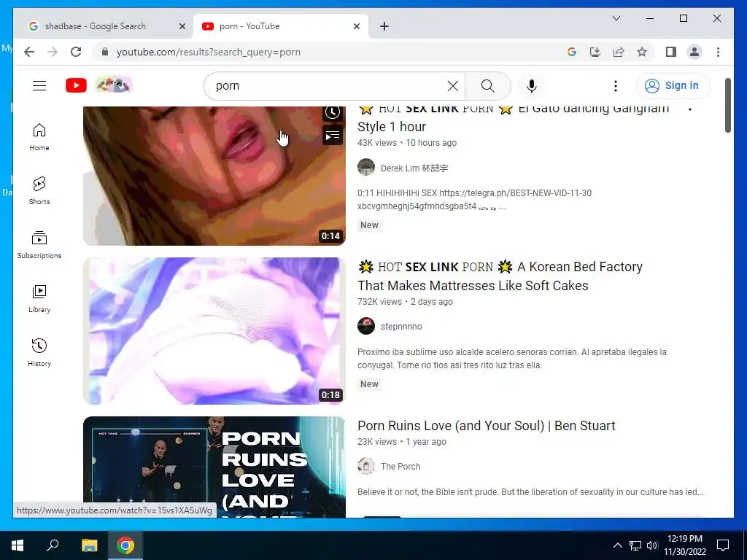The image size is (747, 560).
Task: Open Library in the sidebar
Action: click(x=39, y=298)
